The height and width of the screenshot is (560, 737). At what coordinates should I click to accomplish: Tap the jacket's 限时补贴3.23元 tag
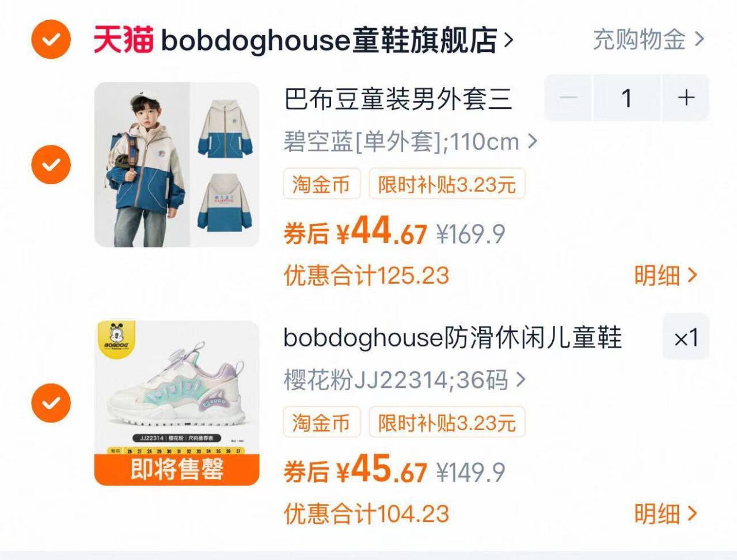click(447, 184)
